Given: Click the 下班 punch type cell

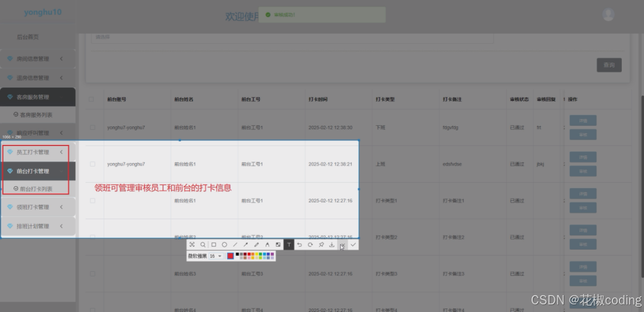Looking at the screenshot, I should point(380,127).
